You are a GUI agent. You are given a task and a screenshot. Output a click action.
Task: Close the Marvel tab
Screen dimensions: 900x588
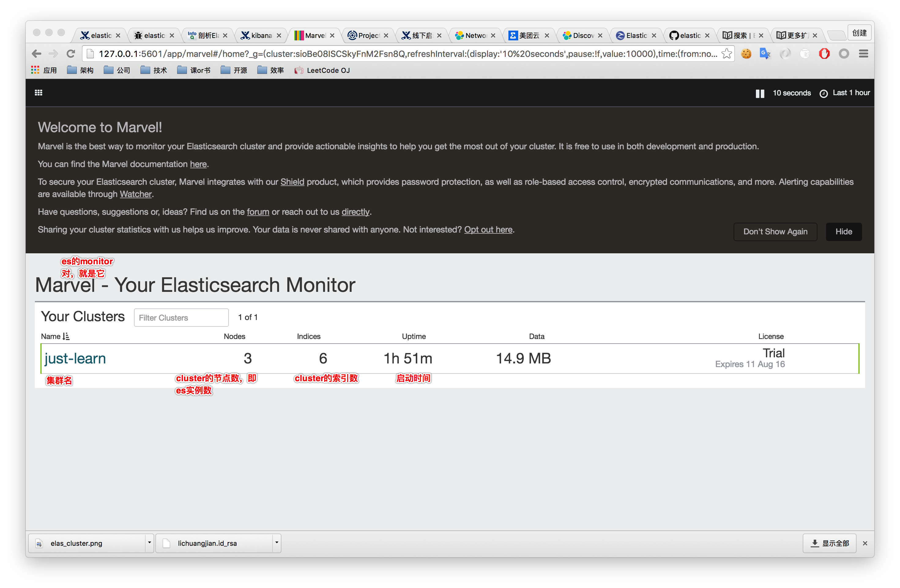[332, 35]
